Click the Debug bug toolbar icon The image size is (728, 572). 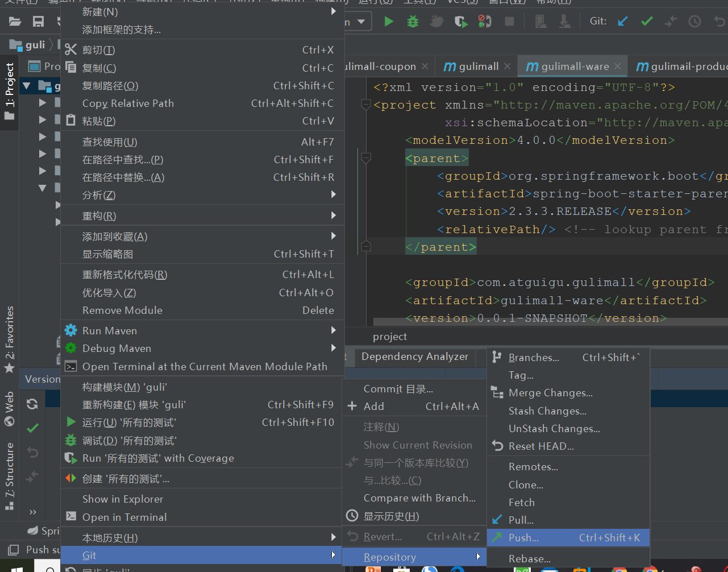pyautogui.click(x=413, y=22)
